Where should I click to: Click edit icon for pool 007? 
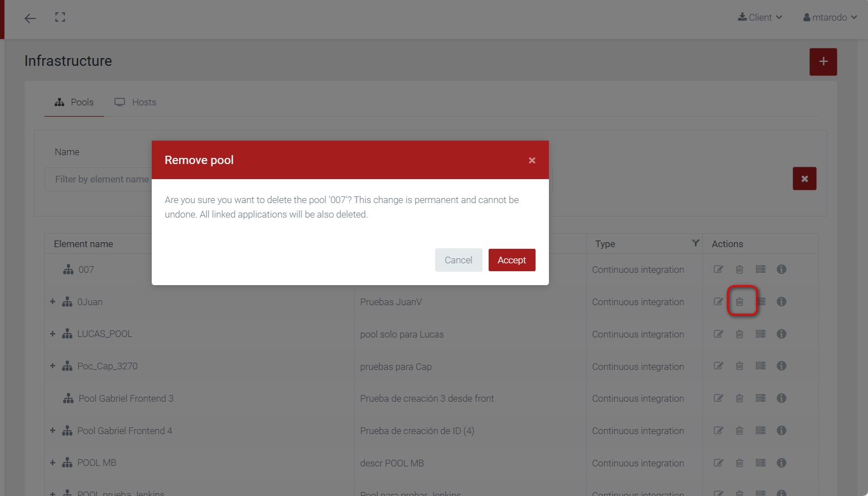718,269
